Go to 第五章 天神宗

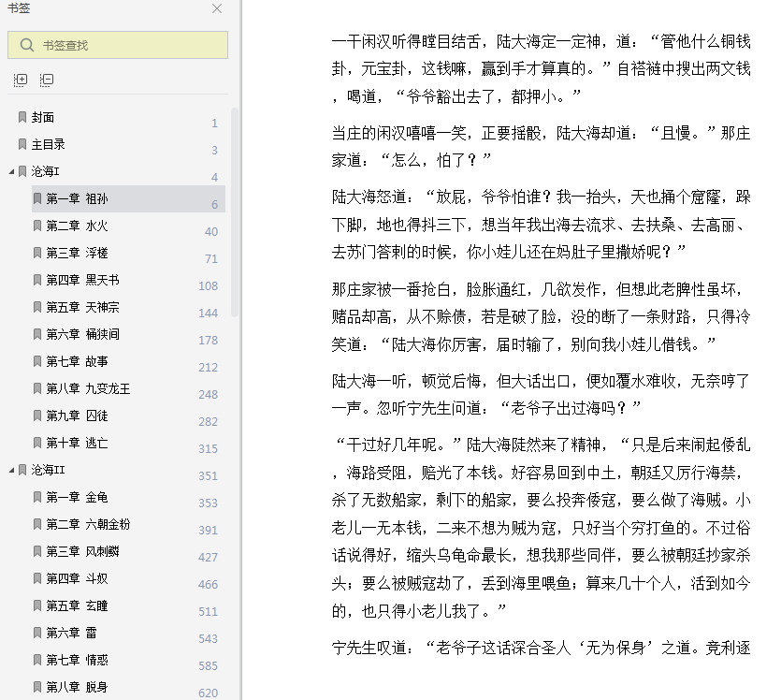[82, 307]
